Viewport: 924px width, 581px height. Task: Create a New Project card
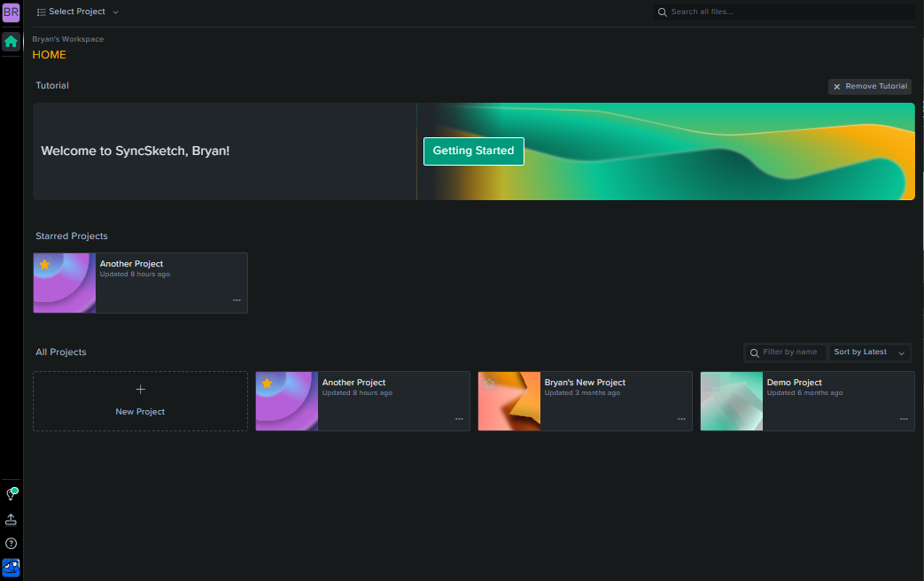140,401
